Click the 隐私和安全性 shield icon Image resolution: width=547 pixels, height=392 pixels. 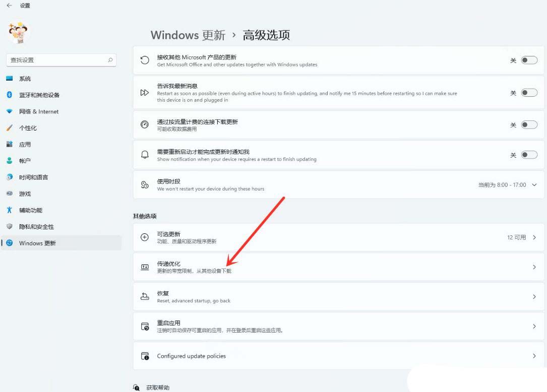[10, 226]
